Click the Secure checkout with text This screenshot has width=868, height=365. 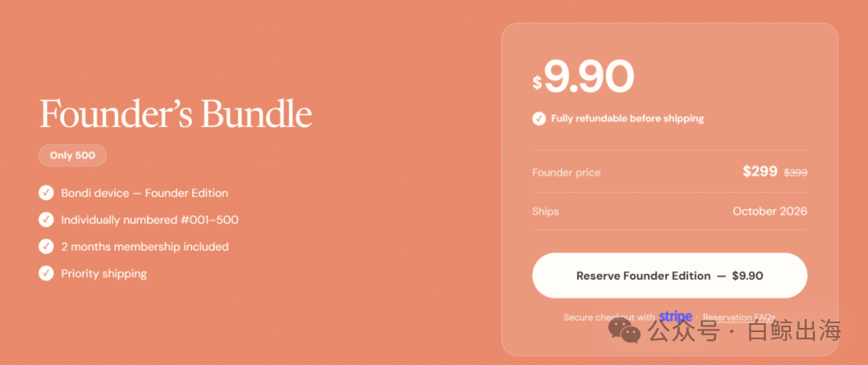(x=609, y=318)
